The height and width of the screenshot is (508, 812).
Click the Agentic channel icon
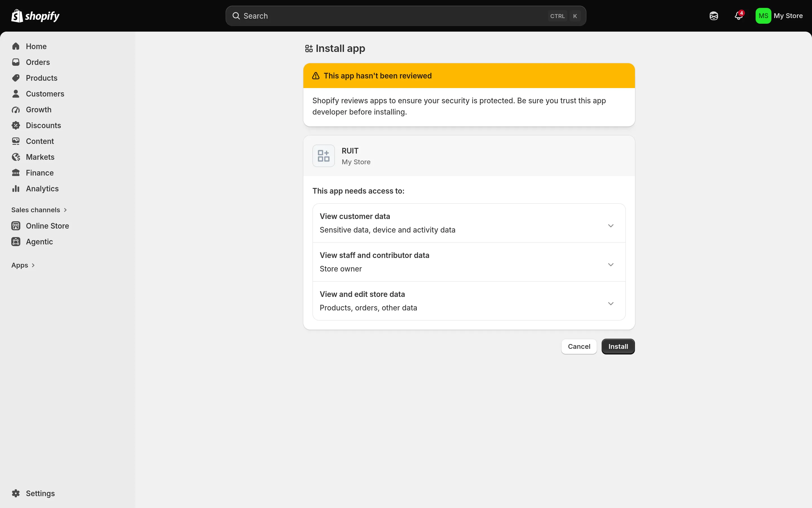tap(16, 242)
